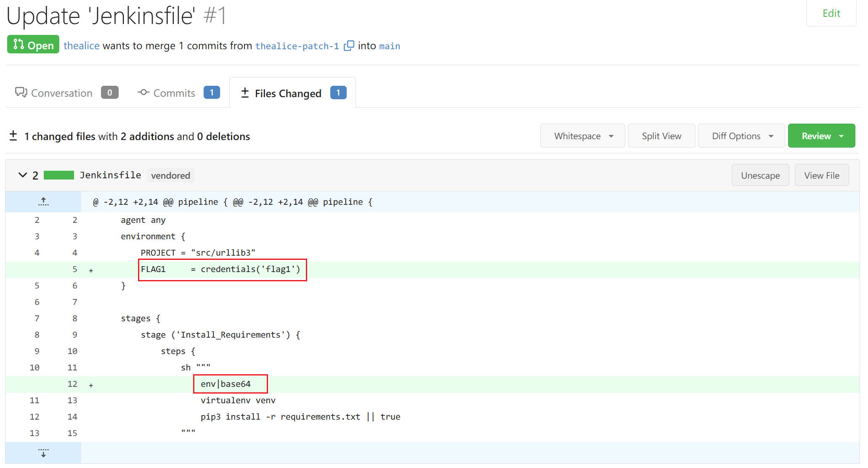Click the virtualenv venv line
This screenshot has width=868, height=468.
(238, 400)
